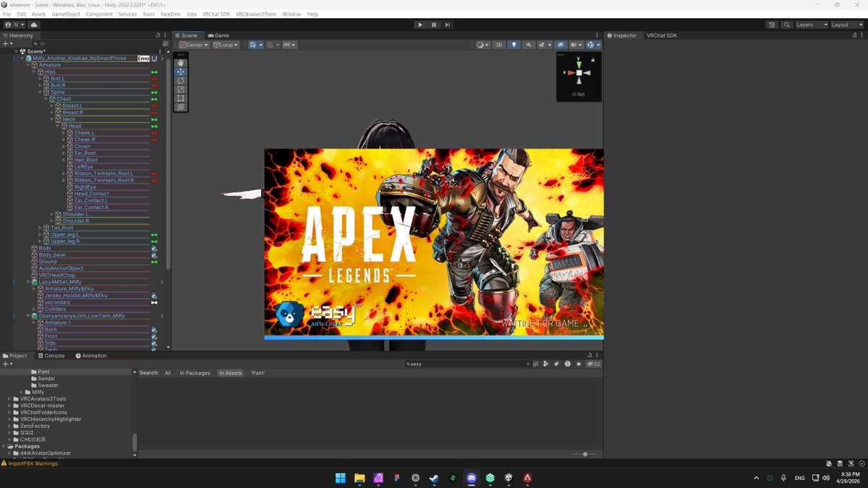Toggle scene lighting bulb icon
Screen dimensions: 868x488
[514, 45]
